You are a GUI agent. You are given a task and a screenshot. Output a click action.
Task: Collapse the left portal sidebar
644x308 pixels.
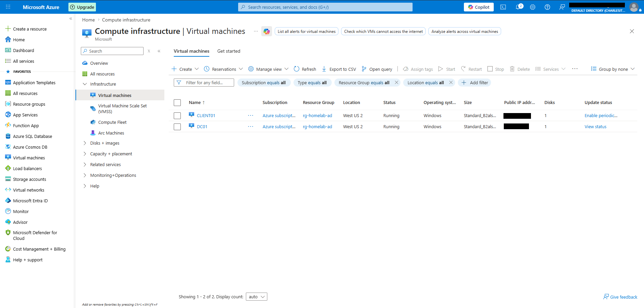pyautogui.click(x=71, y=18)
